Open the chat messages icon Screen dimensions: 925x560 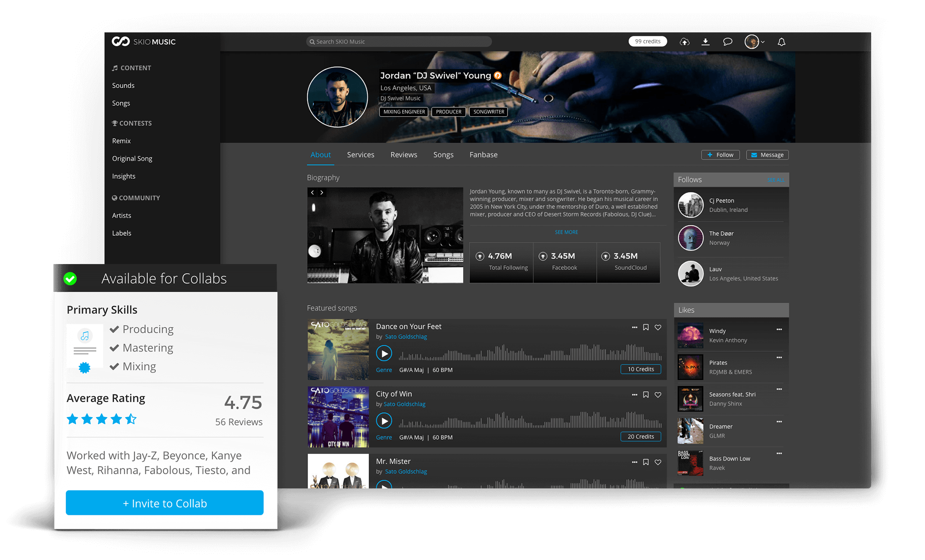pyautogui.click(x=727, y=41)
